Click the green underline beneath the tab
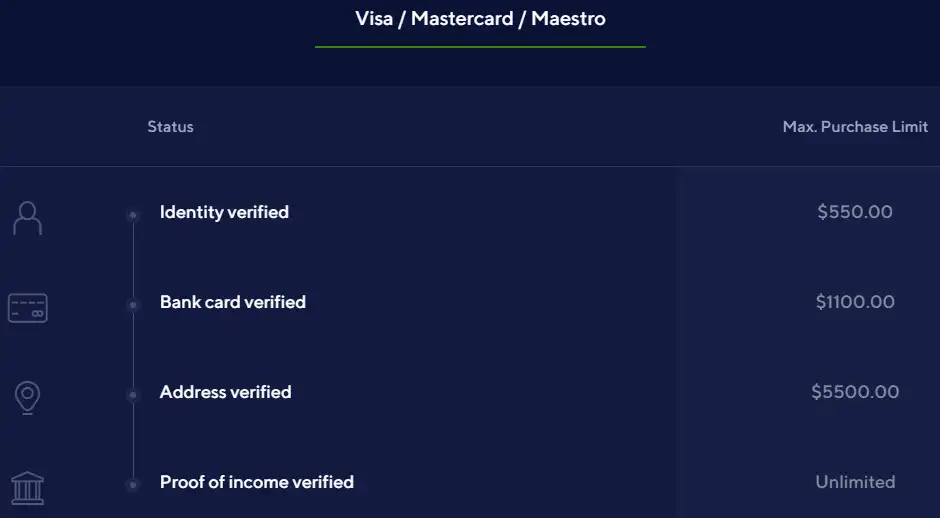The width and height of the screenshot is (940, 518). coord(480,47)
